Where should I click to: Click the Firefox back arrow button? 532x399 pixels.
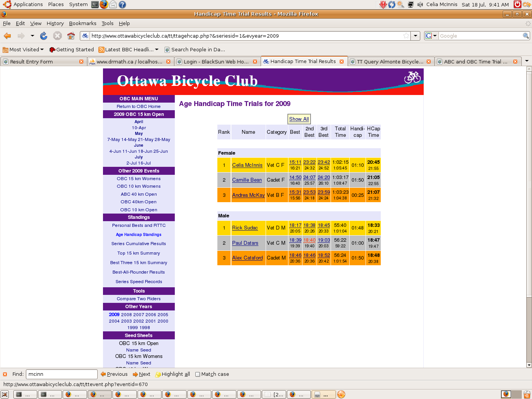[x=7, y=36]
